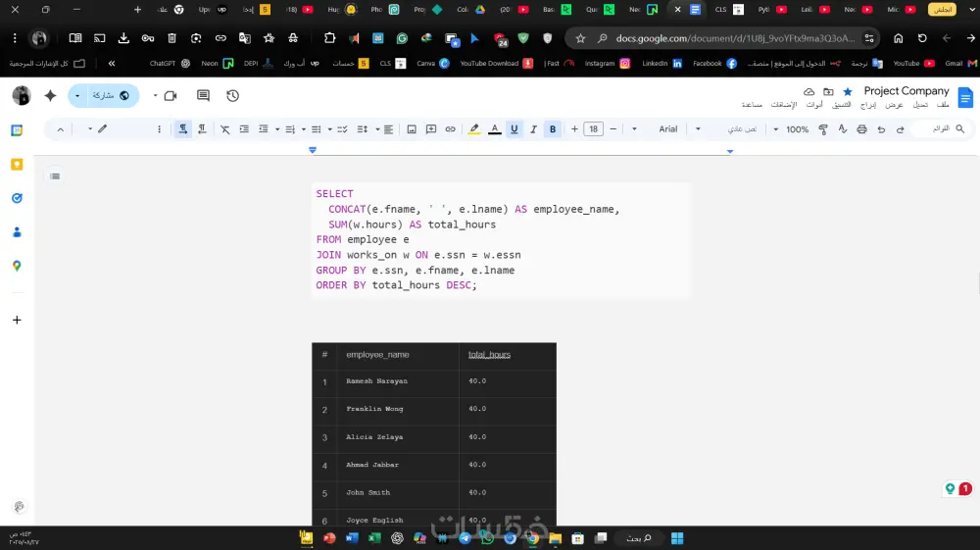Open Contacts in the side panel
Screen dimensions: 980x550
coord(17,232)
